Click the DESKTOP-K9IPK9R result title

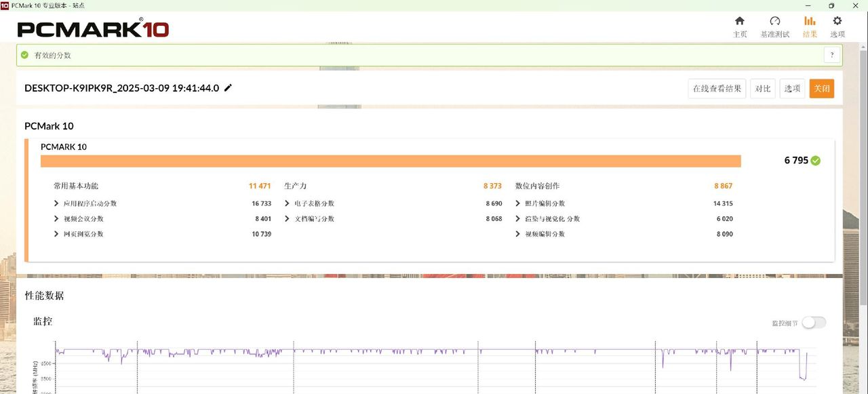point(121,87)
